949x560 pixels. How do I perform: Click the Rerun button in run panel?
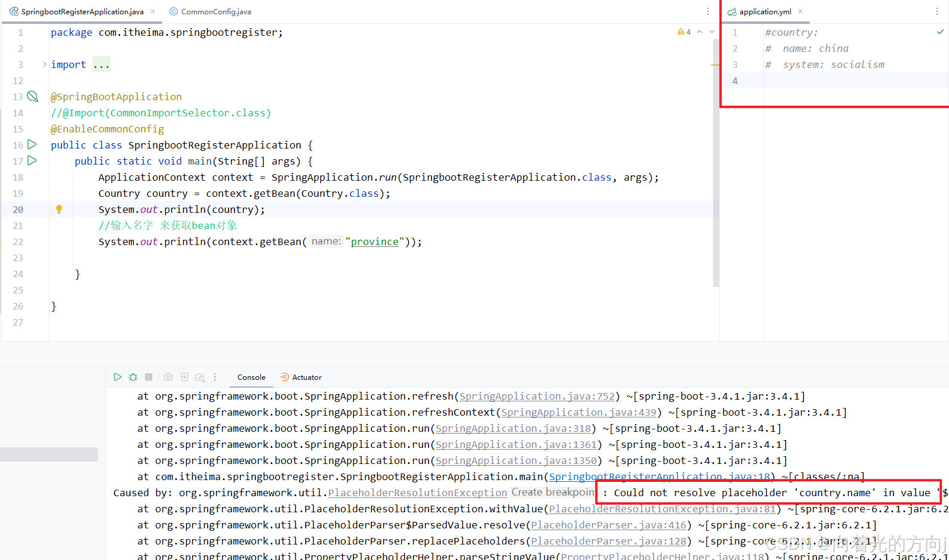click(x=118, y=377)
